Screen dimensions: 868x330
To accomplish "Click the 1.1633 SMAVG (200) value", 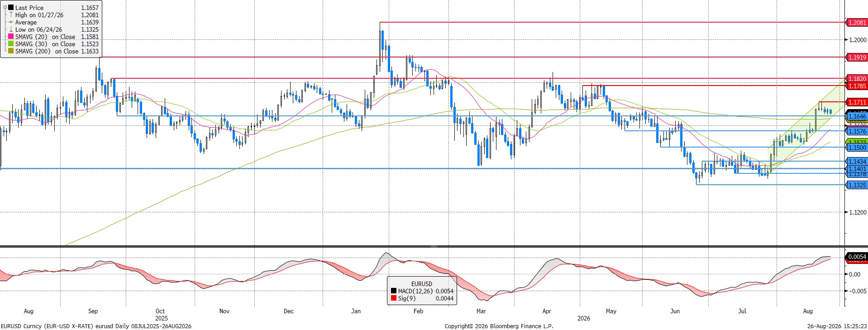I will tap(90, 51).
